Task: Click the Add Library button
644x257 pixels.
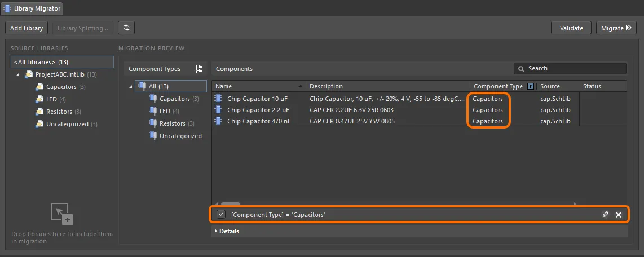Action: pos(27,28)
